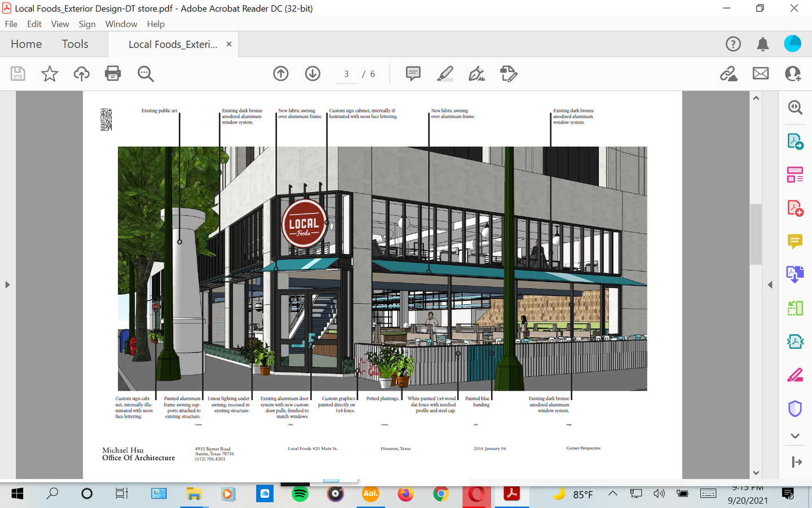
Task: Close the Local Foods document tab
Action: tap(229, 44)
